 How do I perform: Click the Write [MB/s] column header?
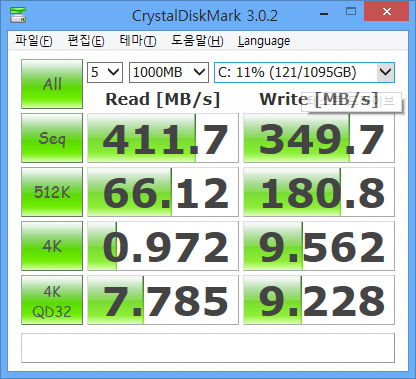coord(319,99)
